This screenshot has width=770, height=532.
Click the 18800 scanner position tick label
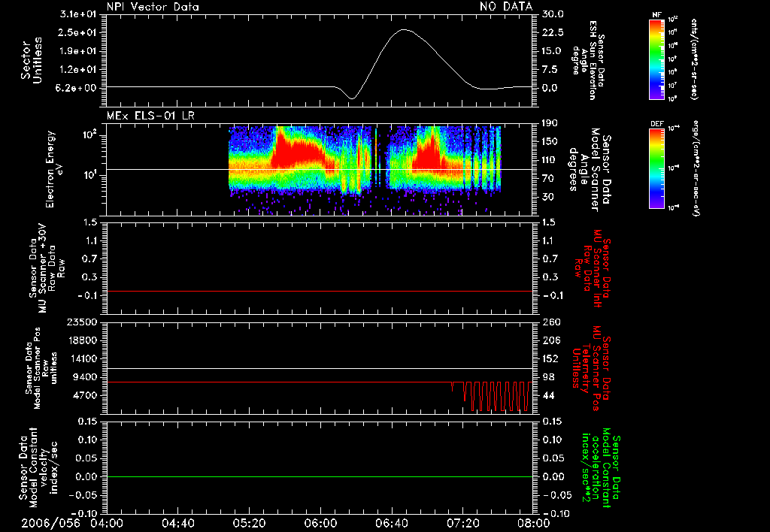tap(82, 340)
